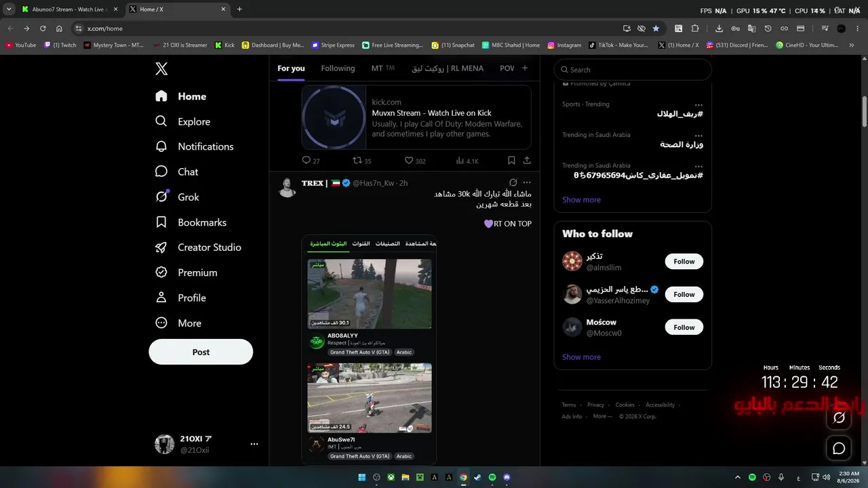Show more trending topics
The image size is (868, 488).
(x=581, y=200)
